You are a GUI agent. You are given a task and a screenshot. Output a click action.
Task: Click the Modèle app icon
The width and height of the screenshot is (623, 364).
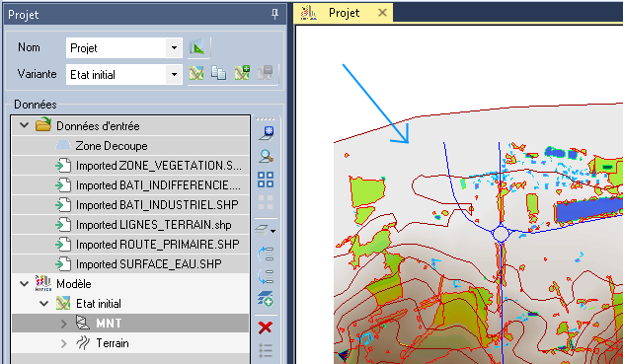[43, 283]
